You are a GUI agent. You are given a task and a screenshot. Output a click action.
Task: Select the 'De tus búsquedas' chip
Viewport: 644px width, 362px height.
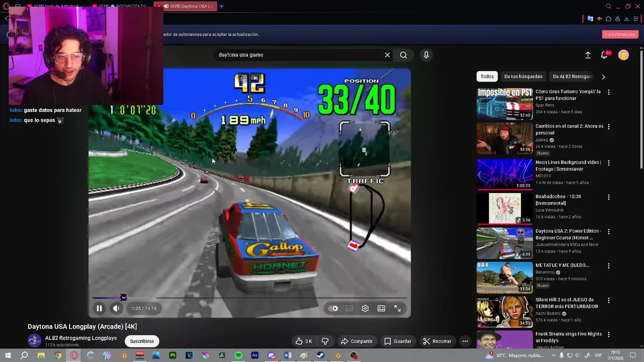coord(523,76)
